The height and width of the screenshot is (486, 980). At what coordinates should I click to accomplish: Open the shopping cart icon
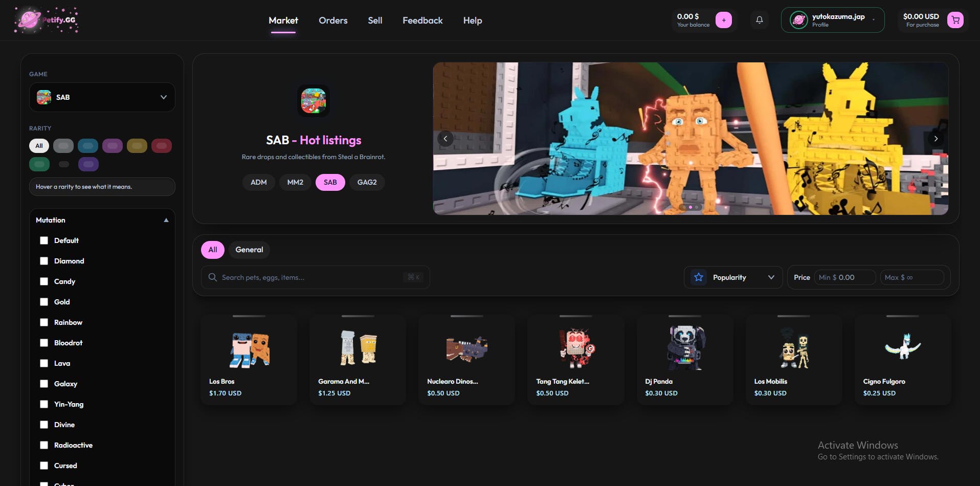(955, 20)
